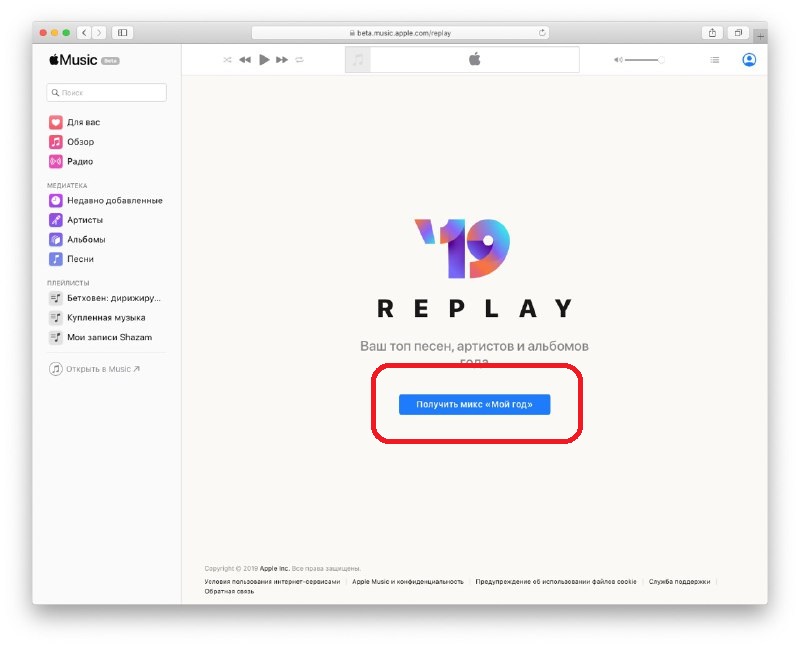Toggle the shuffle playback icon
This screenshot has width=800, height=647.
click(x=228, y=60)
